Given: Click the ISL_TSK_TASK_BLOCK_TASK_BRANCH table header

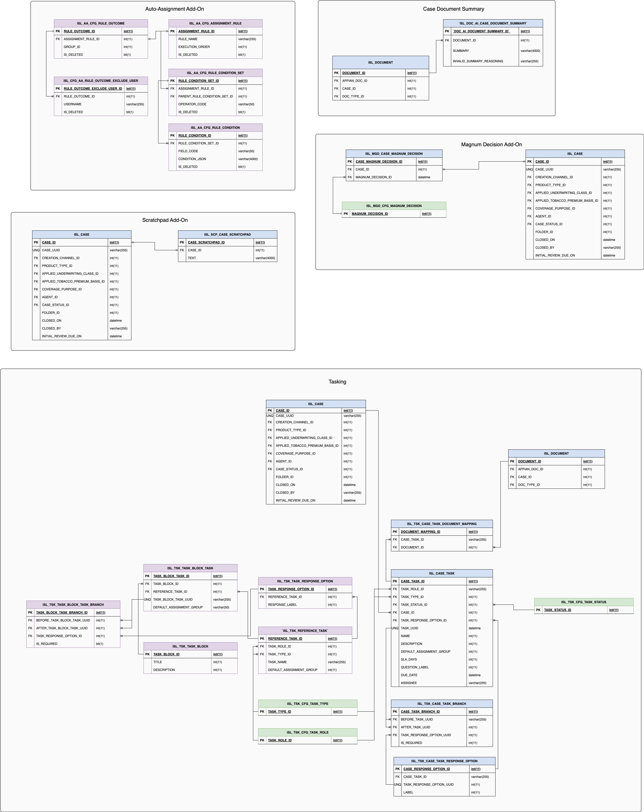Looking at the screenshot, I should click(73, 605).
